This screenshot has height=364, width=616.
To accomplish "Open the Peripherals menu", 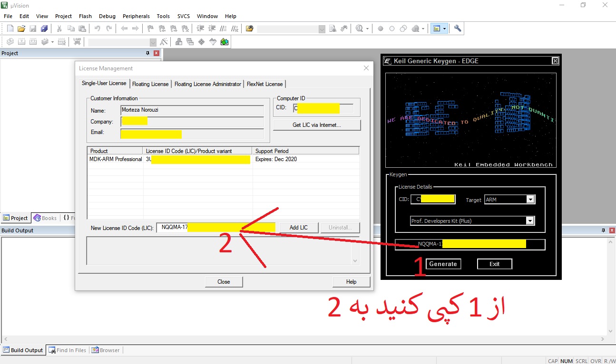I will click(136, 16).
